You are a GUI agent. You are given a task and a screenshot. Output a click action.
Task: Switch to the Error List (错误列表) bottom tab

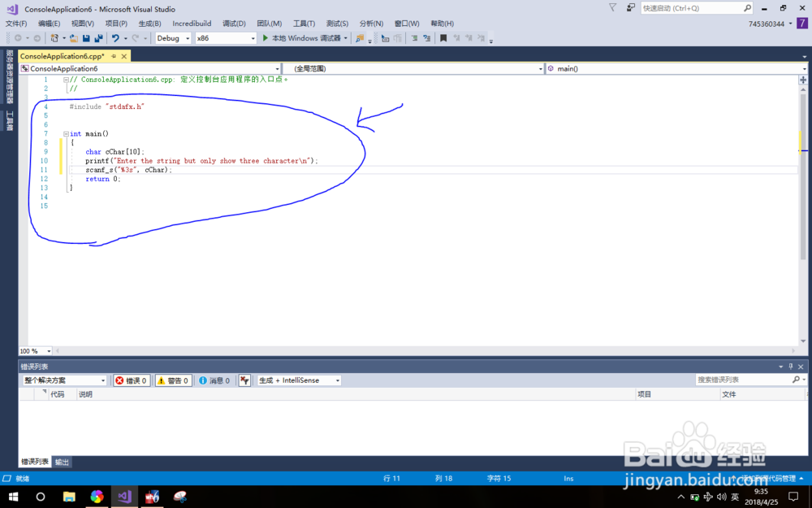[35, 462]
